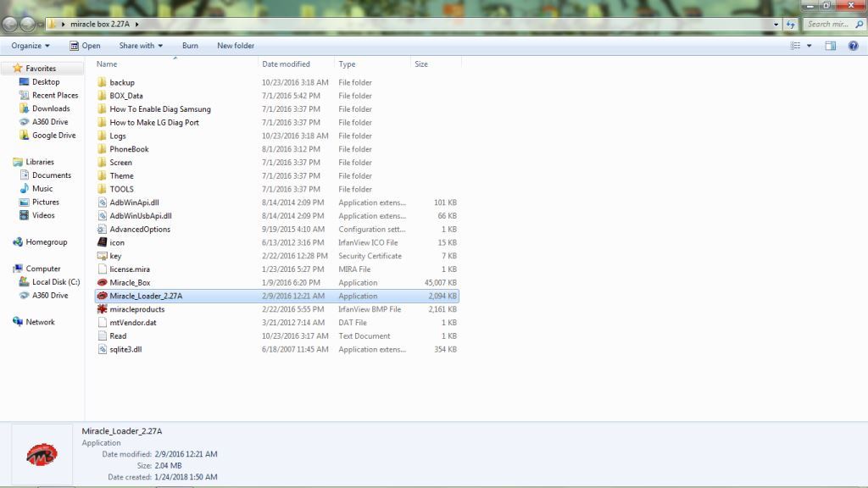
Task: Click the backup folder icon
Action: 102,82
